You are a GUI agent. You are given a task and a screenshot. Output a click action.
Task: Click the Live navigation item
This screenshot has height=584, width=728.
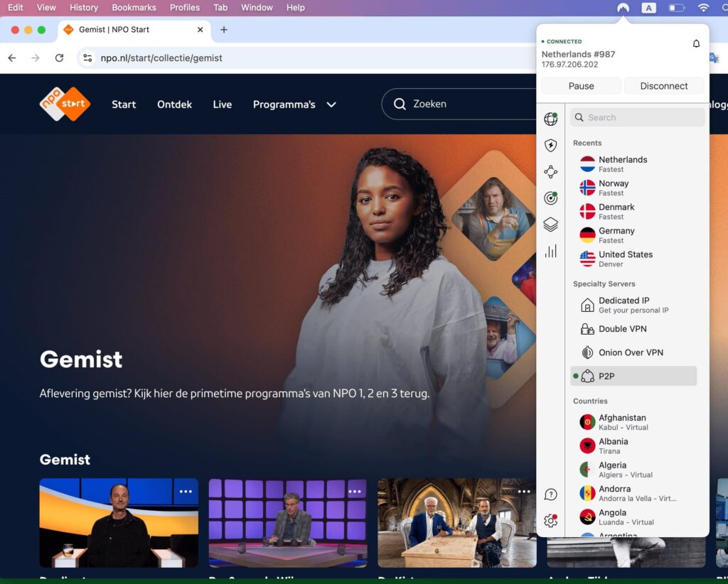(x=222, y=104)
